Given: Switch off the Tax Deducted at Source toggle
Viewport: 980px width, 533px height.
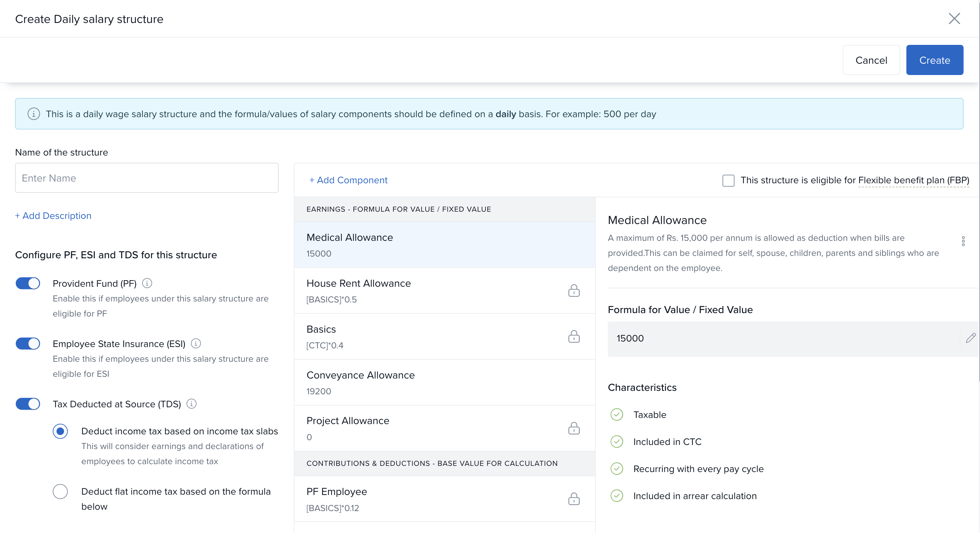Looking at the screenshot, I should pos(28,404).
